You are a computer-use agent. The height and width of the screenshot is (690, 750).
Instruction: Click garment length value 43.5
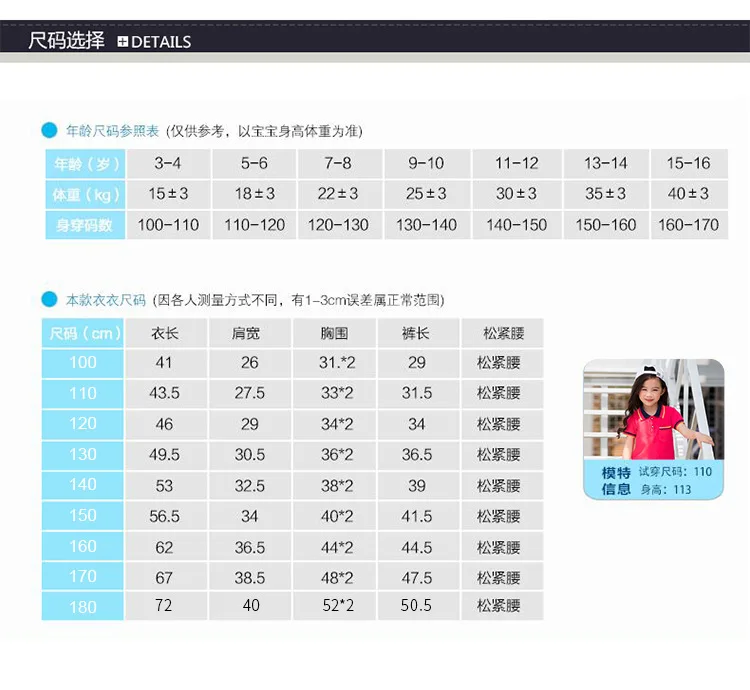pos(166,394)
